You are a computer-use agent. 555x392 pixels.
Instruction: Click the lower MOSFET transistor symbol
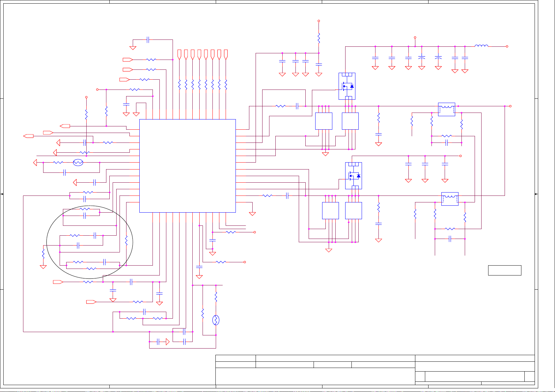[x=354, y=176]
